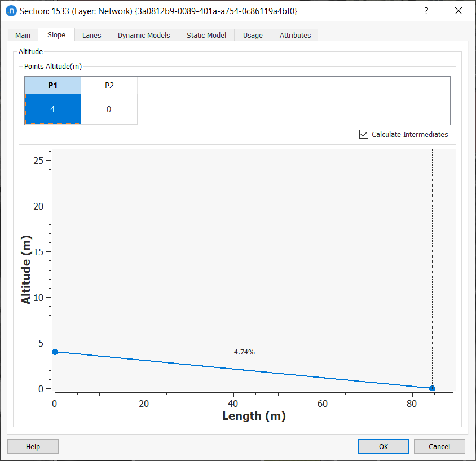Go to the Dynamic Models tab
This screenshot has width=476, height=461.
click(143, 35)
